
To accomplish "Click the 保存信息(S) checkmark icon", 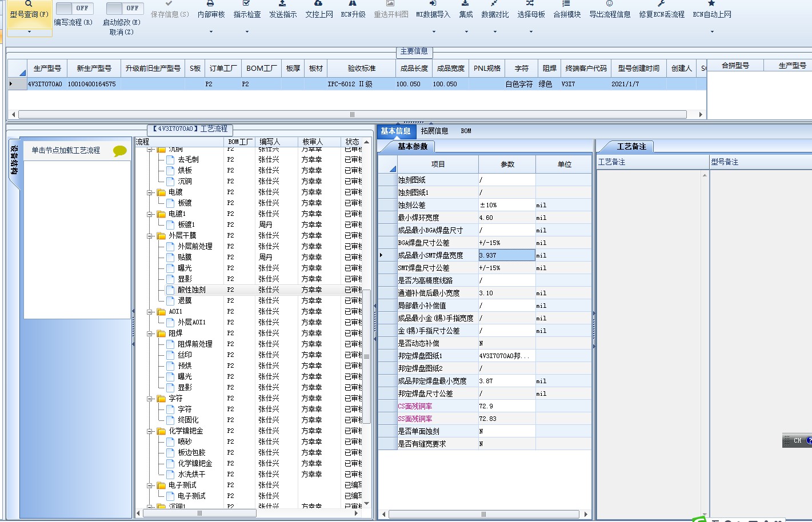I will pos(169,3).
